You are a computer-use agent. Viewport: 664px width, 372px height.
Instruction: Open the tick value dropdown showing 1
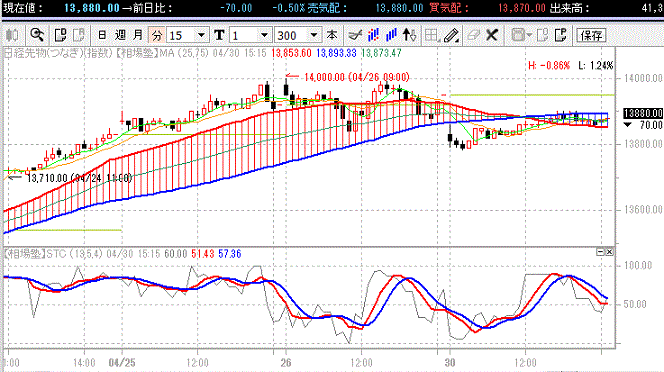(x=264, y=35)
